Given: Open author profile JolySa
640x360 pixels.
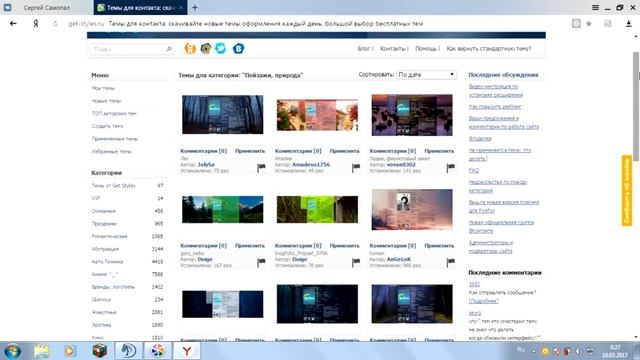Looking at the screenshot, I should click(206, 164).
